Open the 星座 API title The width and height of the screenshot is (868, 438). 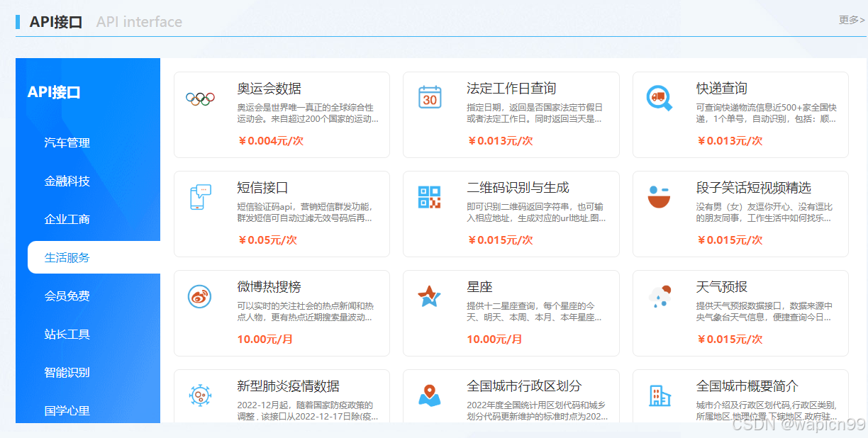click(x=479, y=287)
